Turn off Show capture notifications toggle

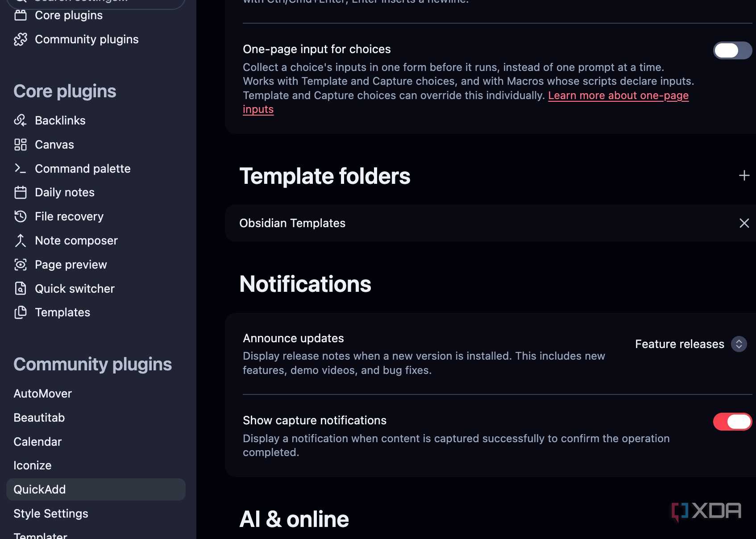[732, 422]
